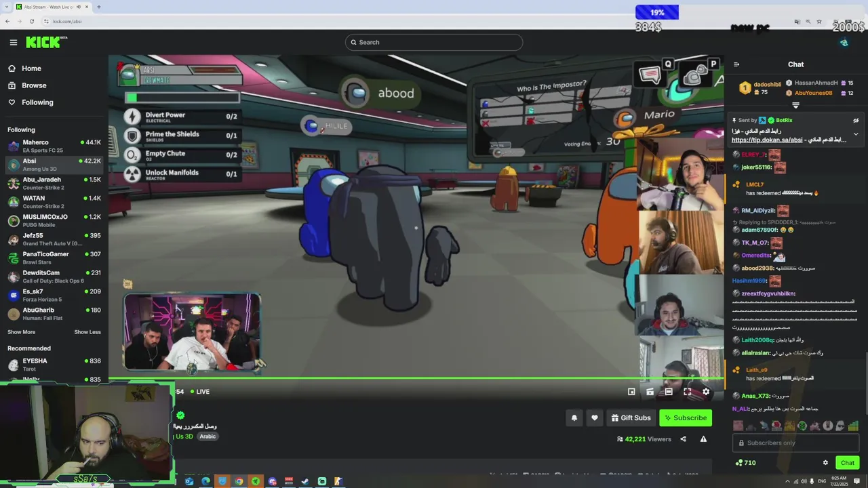Open Es_sk7 channel in Following list
The width and height of the screenshot is (868, 488).
[54, 296]
